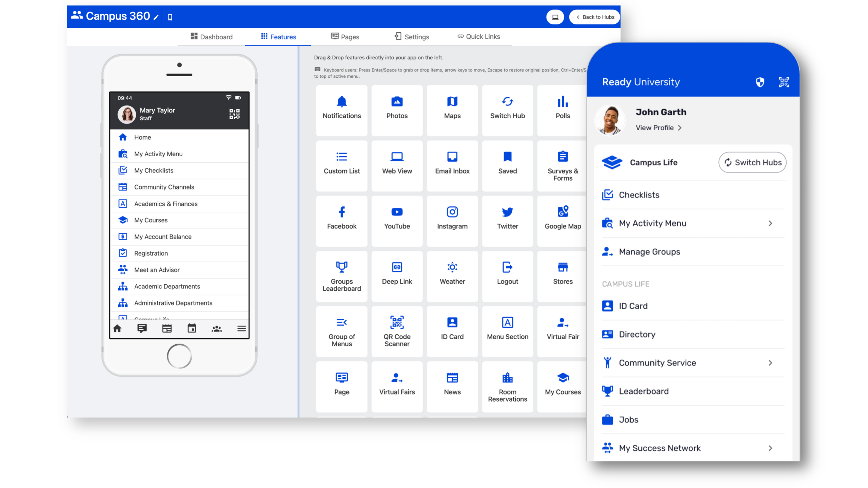
Task: Open Academic Departments in phone menu
Action: pyautogui.click(x=180, y=286)
